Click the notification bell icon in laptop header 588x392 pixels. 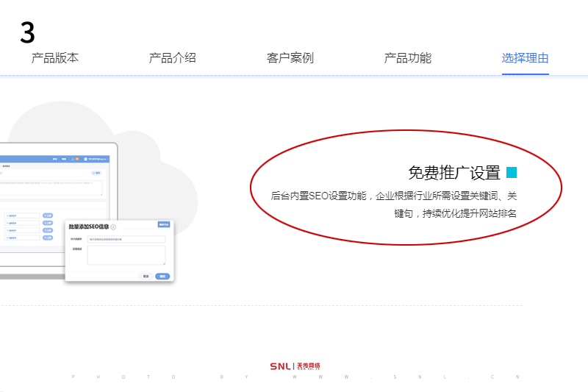[x=73, y=159]
